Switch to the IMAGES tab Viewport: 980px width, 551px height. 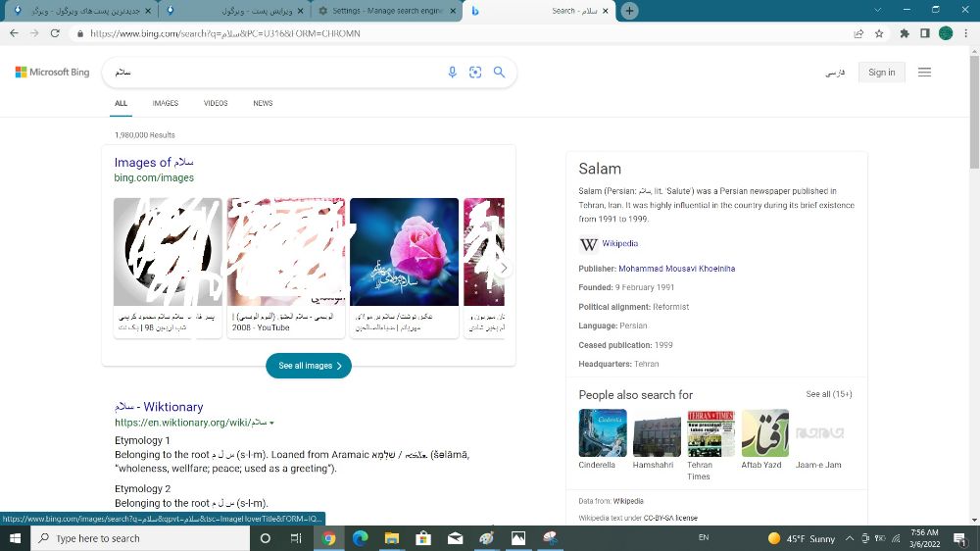point(166,103)
